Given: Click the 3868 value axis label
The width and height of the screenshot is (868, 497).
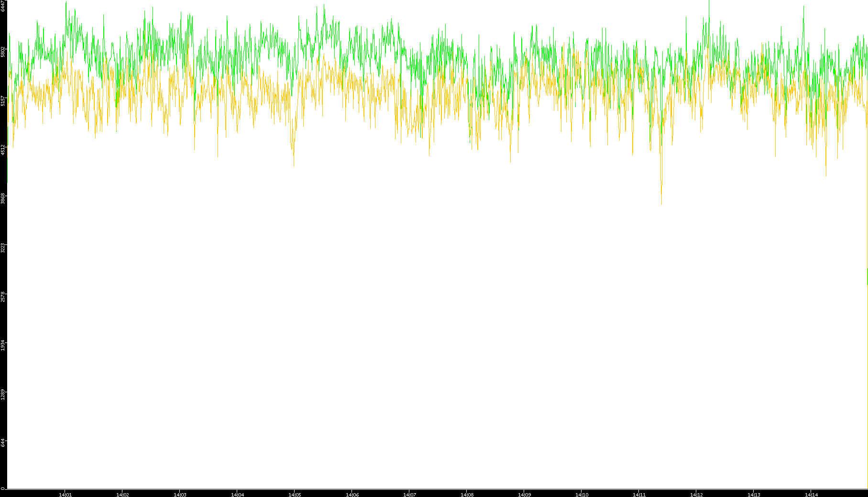Looking at the screenshot, I should click(3, 199).
